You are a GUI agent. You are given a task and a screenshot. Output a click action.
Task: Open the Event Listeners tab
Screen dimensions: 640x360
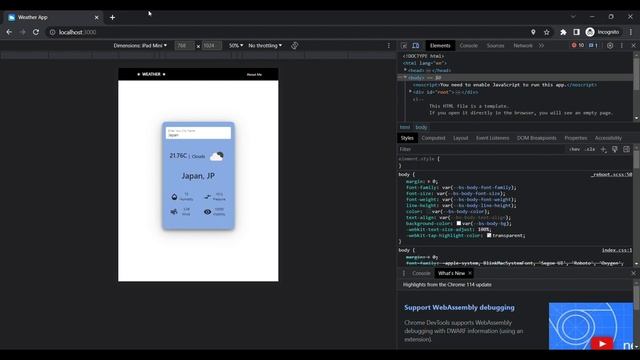[492, 138]
